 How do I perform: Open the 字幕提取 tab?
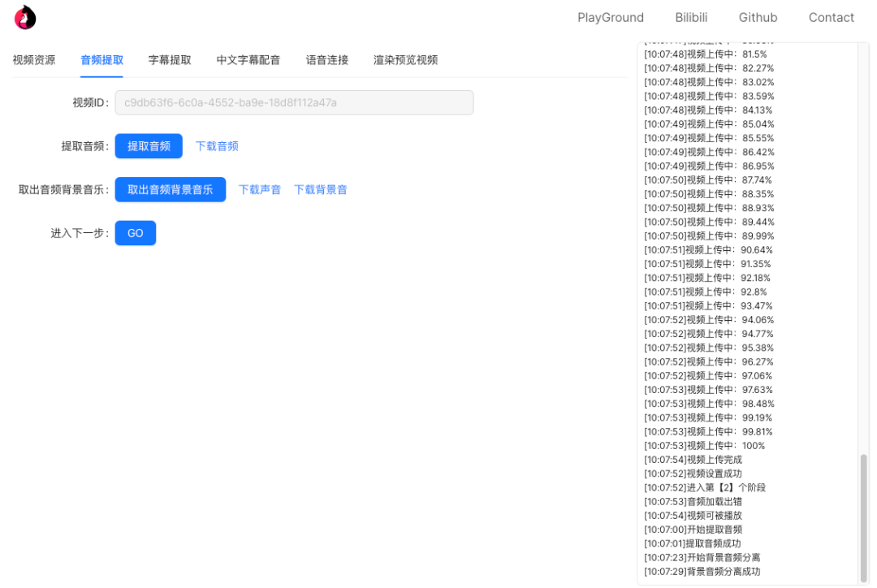170,59
